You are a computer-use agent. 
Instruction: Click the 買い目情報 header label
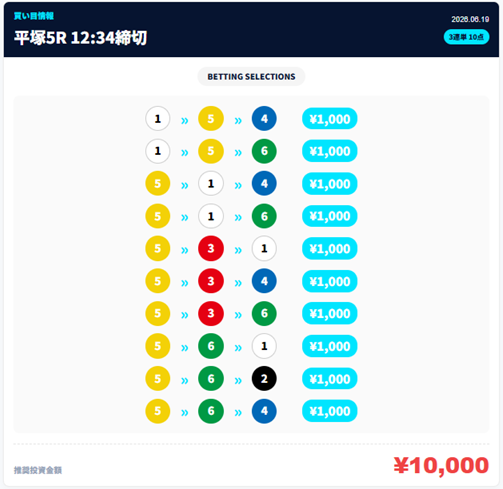pyautogui.click(x=34, y=16)
